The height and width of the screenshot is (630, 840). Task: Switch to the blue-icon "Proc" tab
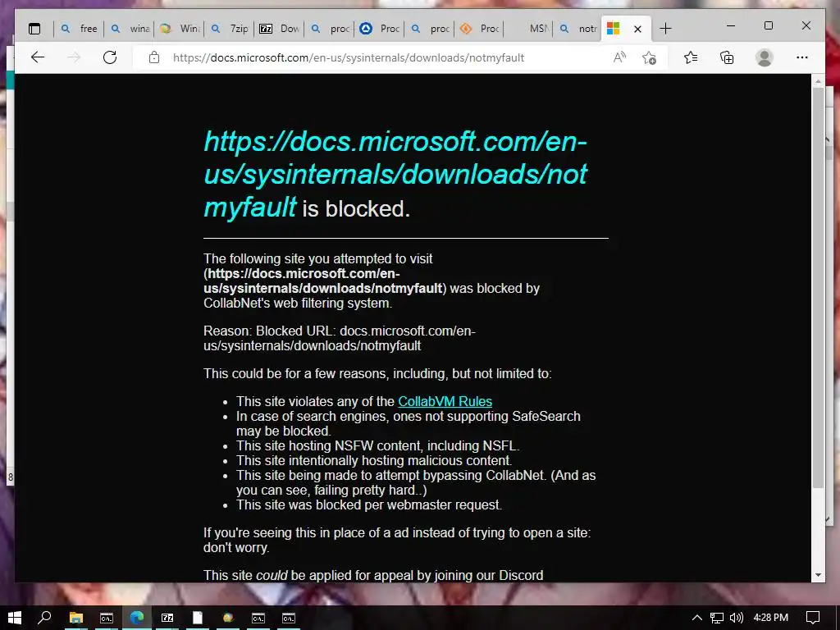point(379,29)
